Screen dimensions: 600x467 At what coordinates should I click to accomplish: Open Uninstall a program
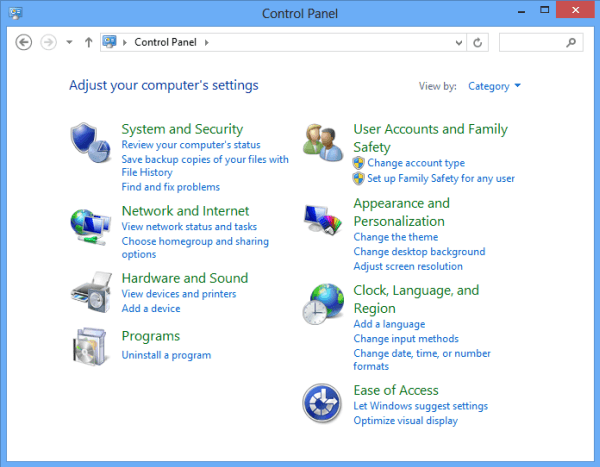point(166,355)
